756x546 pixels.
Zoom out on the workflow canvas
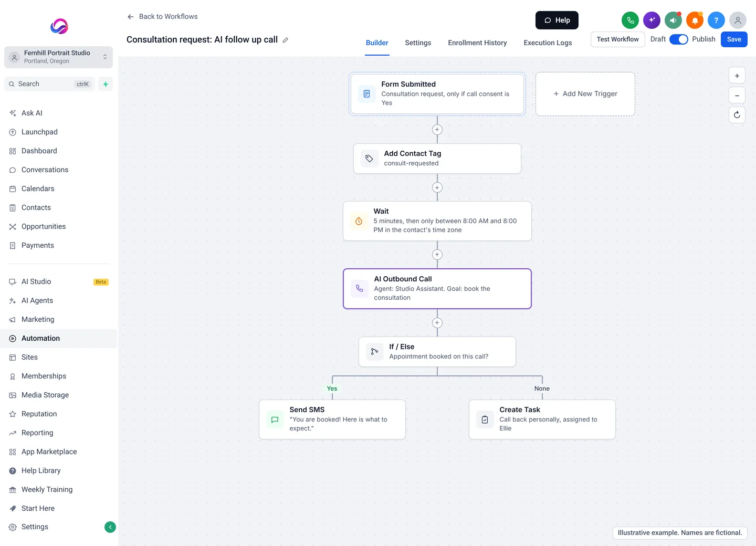pos(737,96)
